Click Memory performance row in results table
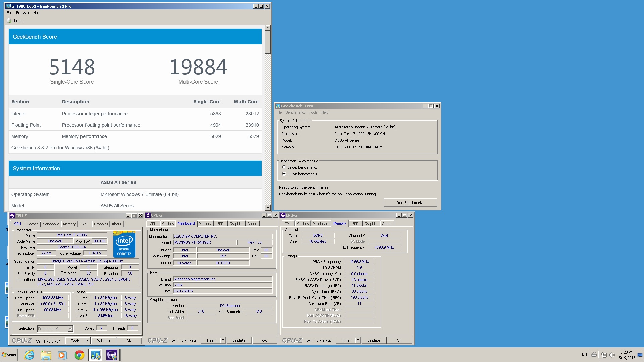 click(135, 136)
